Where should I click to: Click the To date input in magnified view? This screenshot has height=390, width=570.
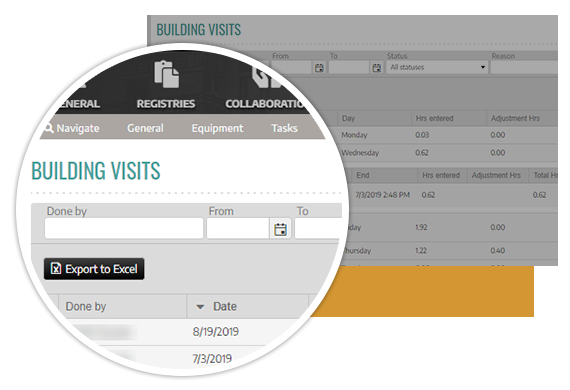tap(318, 228)
